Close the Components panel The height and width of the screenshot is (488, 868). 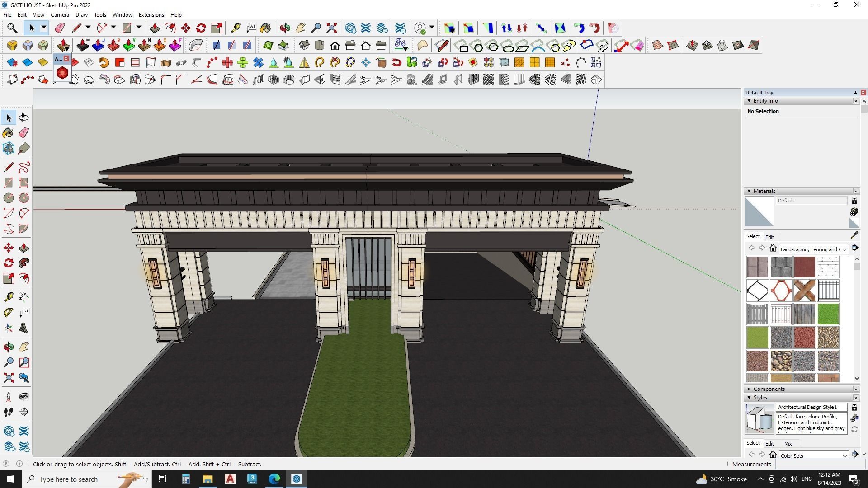tap(855, 389)
